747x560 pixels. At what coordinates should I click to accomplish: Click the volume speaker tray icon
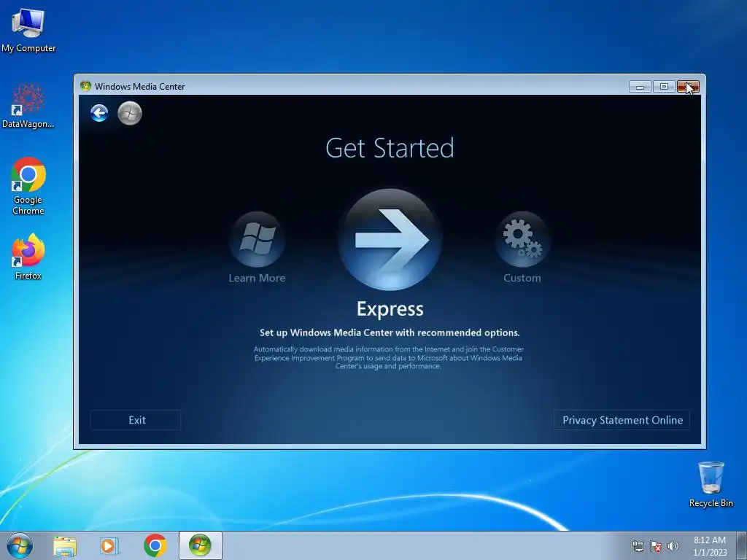[673, 547]
